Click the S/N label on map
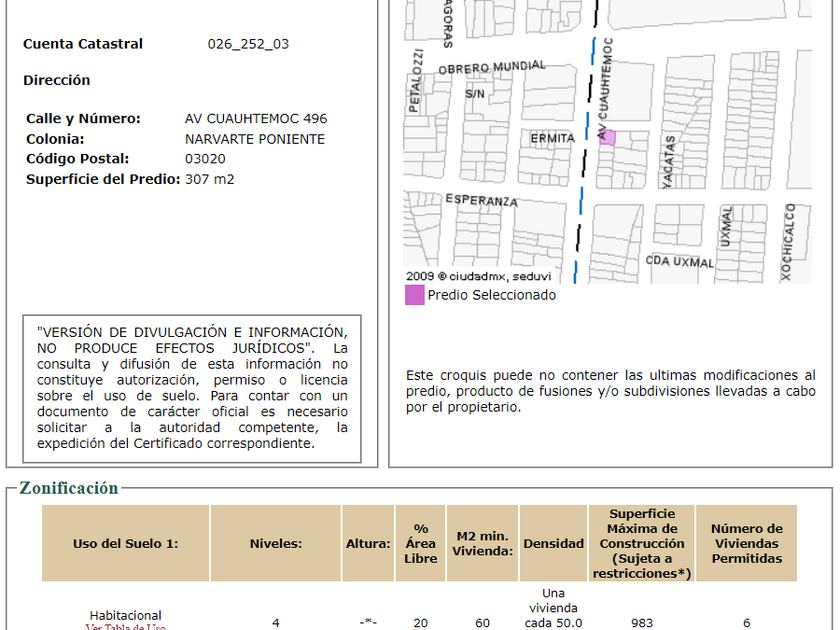 pyautogui.click(x=475, y=94)
